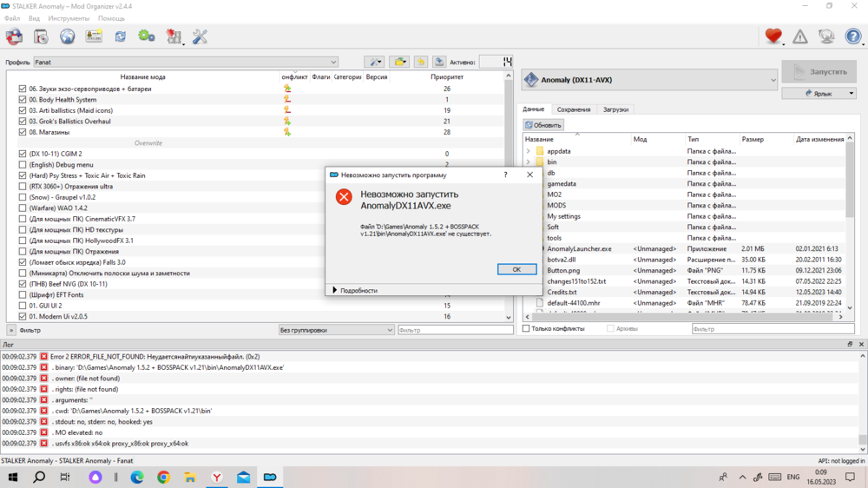868x488 pixels.
Task: Click the blue question mark help icon
Action: [853, 36]
